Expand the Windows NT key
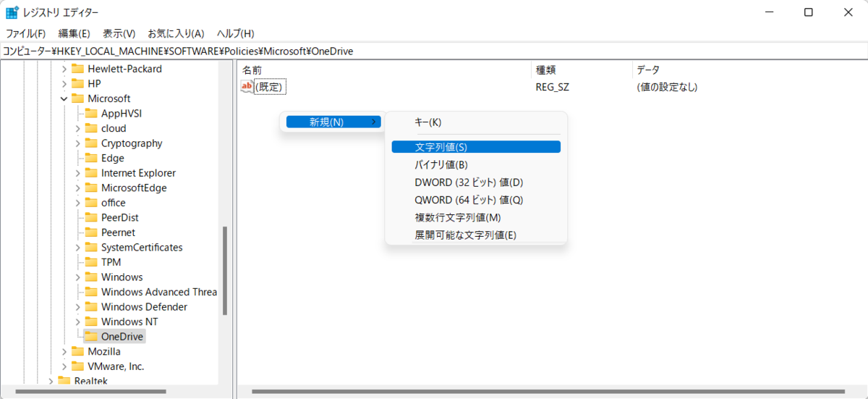Viewport: 868px width, 399px height. pos(77,322)
